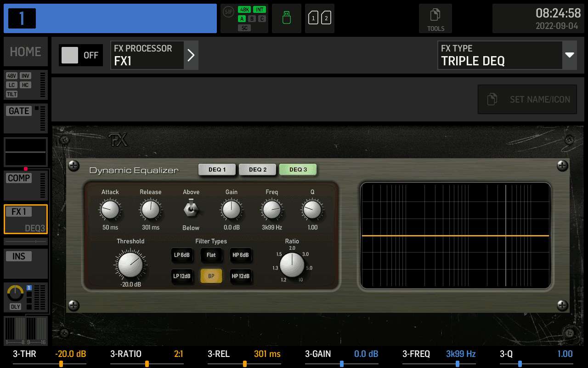Select the FX 1 DEQ3 sidebar block
Image resolution: width=588 pixels, height=368 pixels.
coord(26,219)
